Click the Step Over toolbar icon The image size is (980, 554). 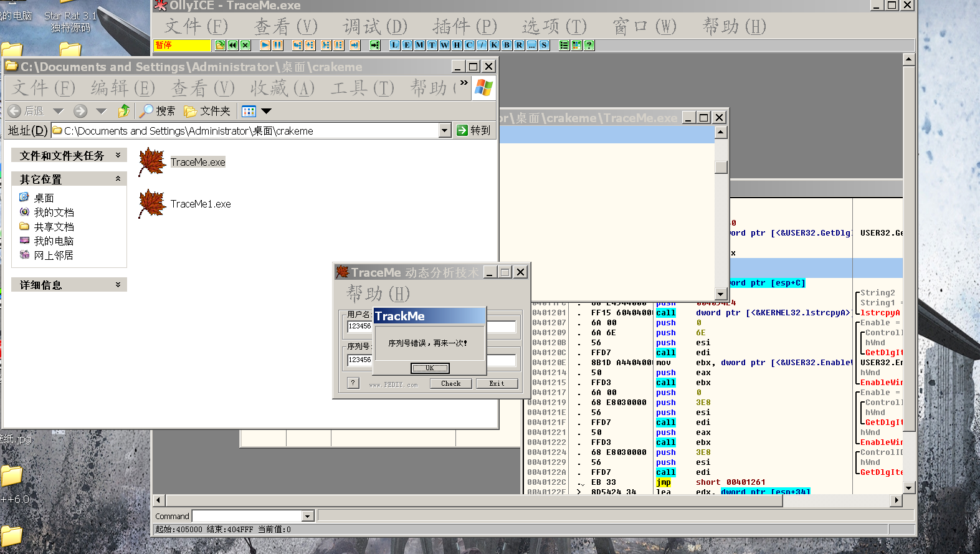(310, 45)
